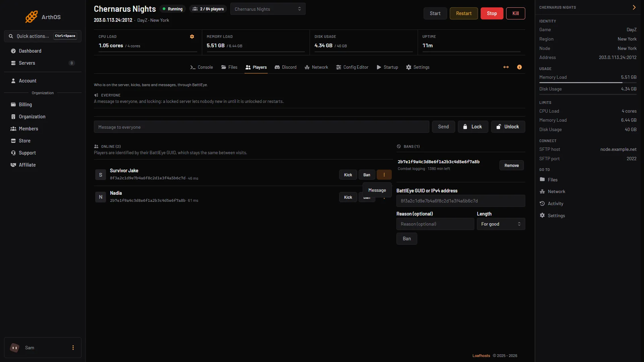Focus the Quick actions search box
The image size is (644, 362).
point(43,36)
